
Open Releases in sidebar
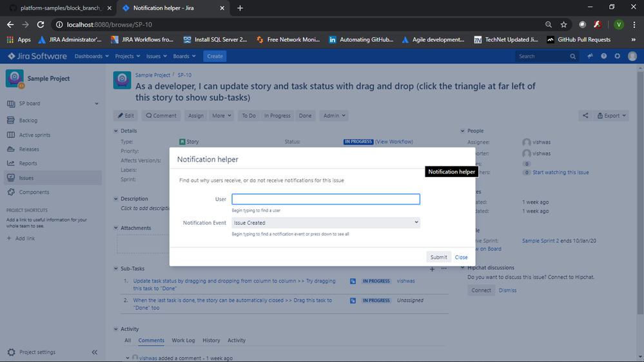tap(29, 149)
